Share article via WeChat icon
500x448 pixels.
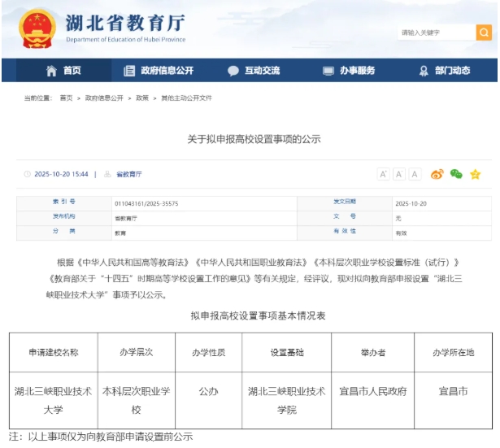coord(456,174)
